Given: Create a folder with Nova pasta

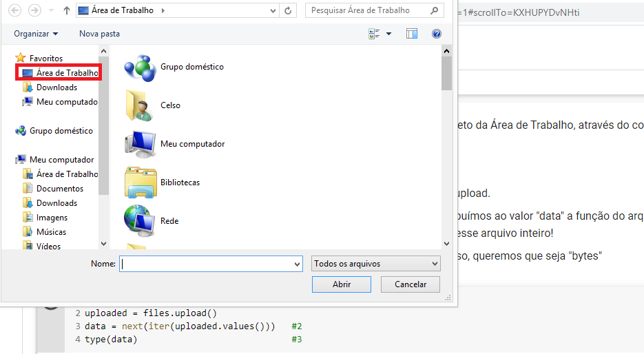Looking at the screenshot, I should tap(99, 34).
